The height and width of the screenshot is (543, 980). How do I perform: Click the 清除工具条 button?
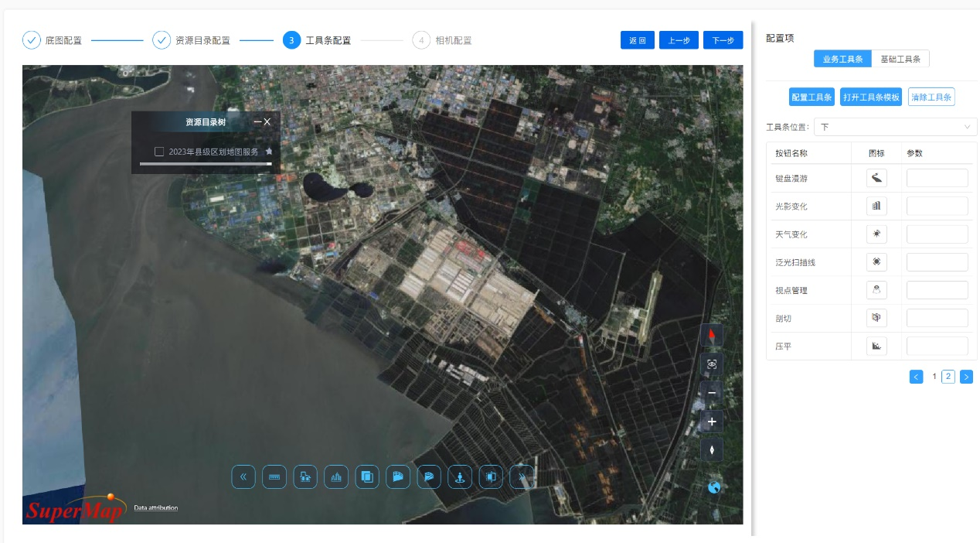click(x=931, y=97)
